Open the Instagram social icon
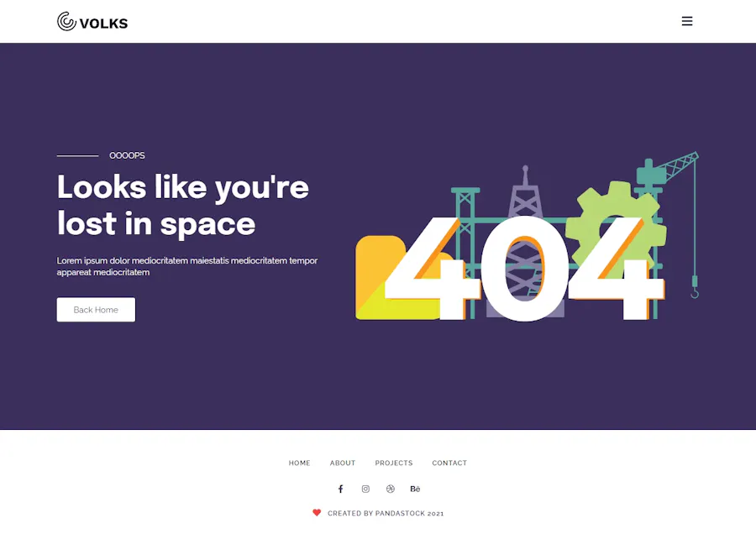 (365, 489)
